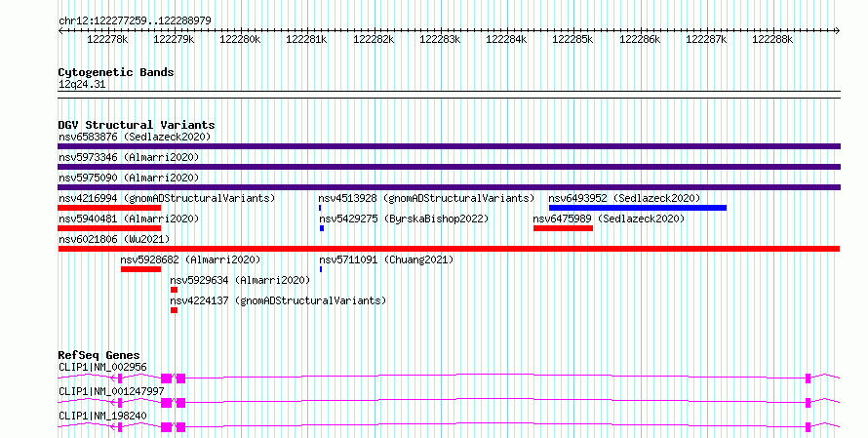This screenshot has width=868, height=438.
Task: Open transcript label CLIP1|NM_002956
Action: tap(103, 367)
